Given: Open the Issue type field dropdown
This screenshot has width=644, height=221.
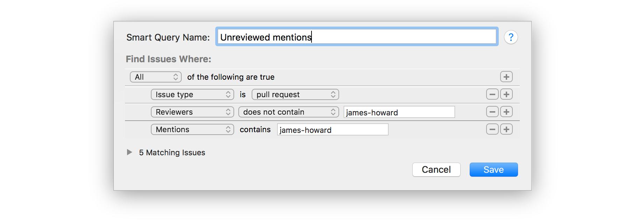Looking at the screenshot, I should pyautogui.click(x=192, y=94).
